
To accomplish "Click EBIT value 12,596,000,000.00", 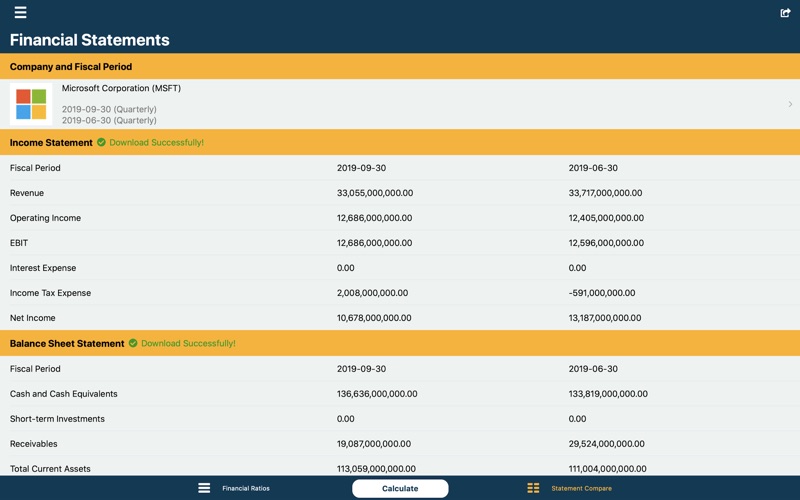I will tap(606, 243).
